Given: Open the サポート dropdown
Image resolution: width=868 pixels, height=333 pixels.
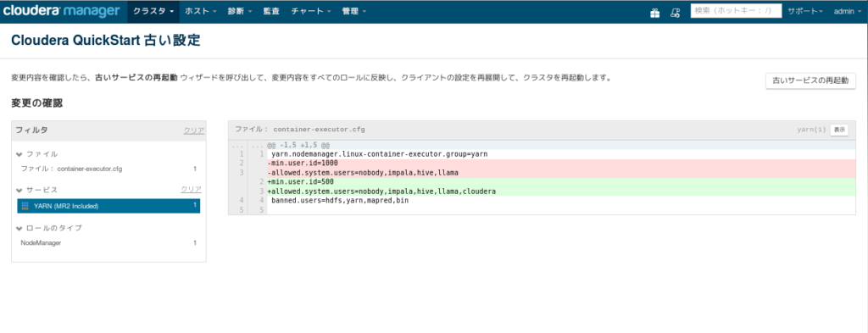Looking at the screenshot, I should [805, 11].
